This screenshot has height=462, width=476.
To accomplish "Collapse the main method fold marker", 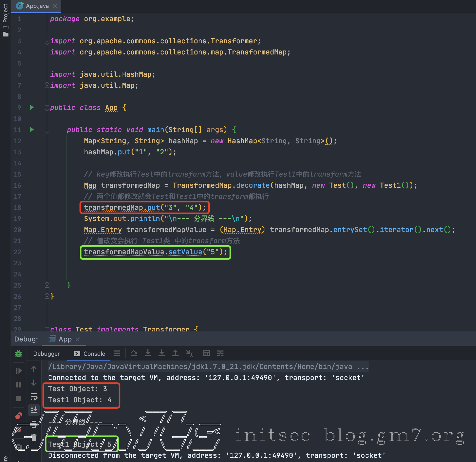I will pyautogui.click(x=47, y=130).
